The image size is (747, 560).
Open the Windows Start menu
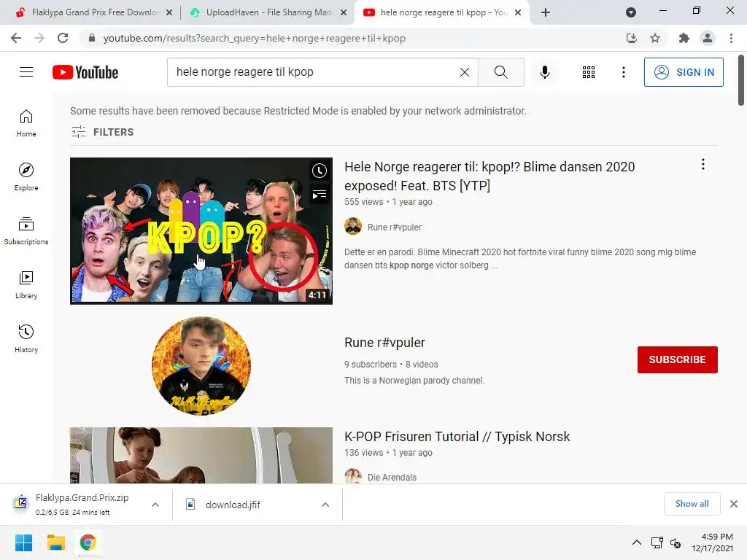[x=23, y=542]
